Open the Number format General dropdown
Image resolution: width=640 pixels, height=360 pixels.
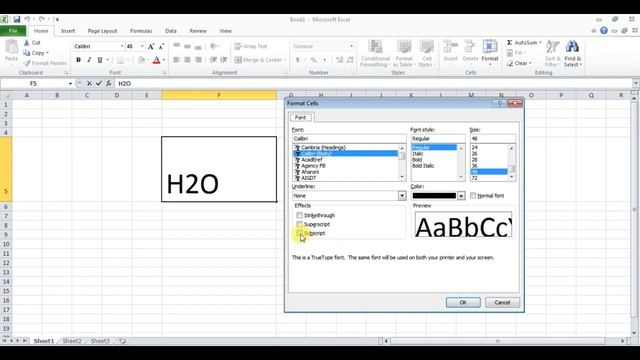(351, 47)
